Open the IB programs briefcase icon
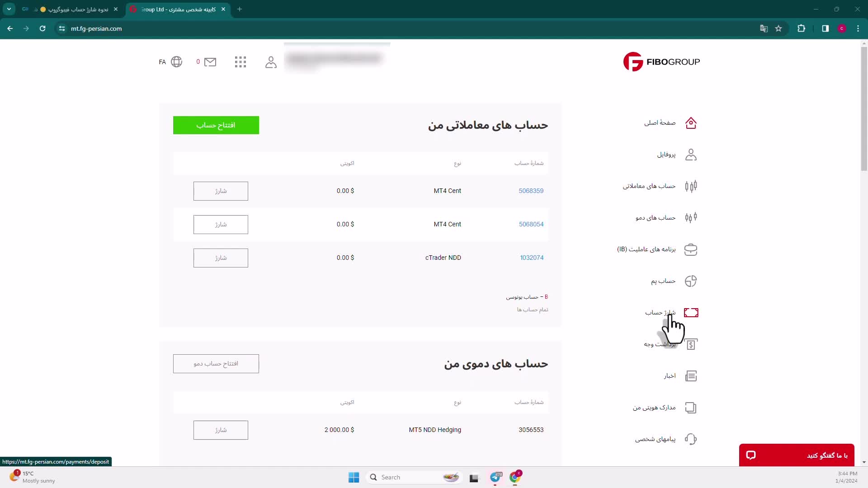The width and height of the screenshot is (868, 488). (x=690, y=249)
